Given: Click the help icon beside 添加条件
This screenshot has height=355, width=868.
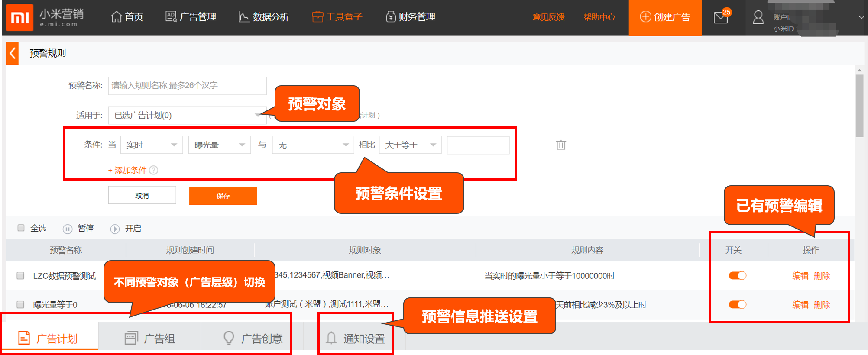Looking at the screenshot, I should [x=154, y=170].
